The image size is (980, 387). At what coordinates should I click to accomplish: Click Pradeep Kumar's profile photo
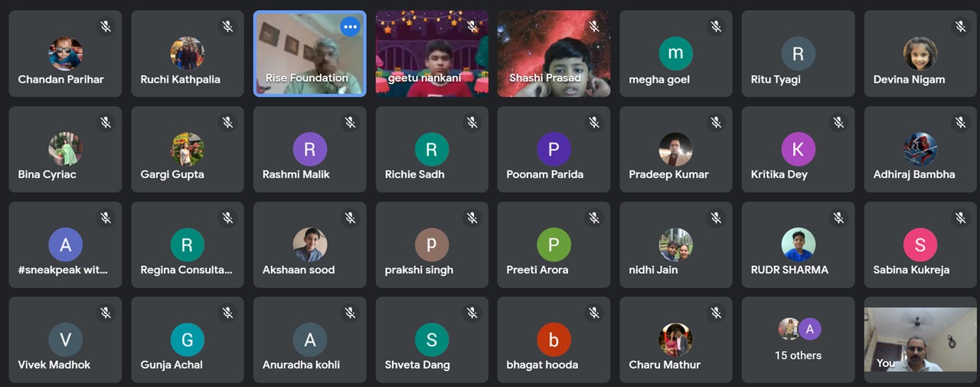[x=676, y=149]
